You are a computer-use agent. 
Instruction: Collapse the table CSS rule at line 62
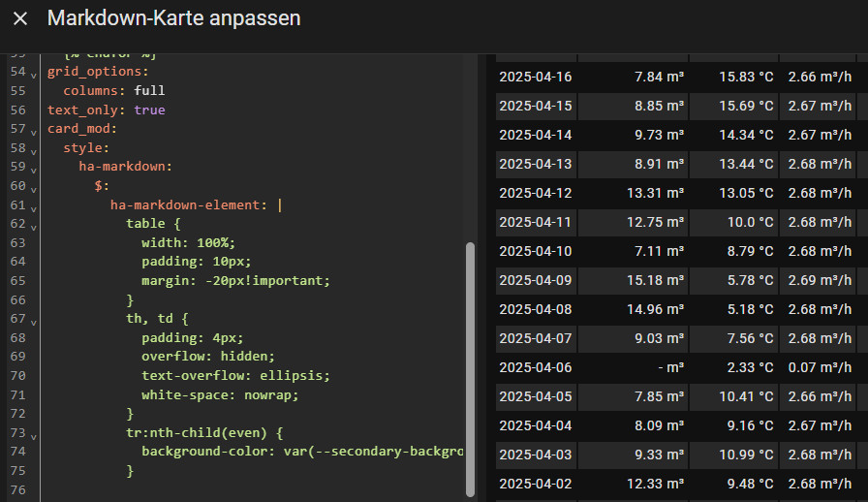(34, 226)
